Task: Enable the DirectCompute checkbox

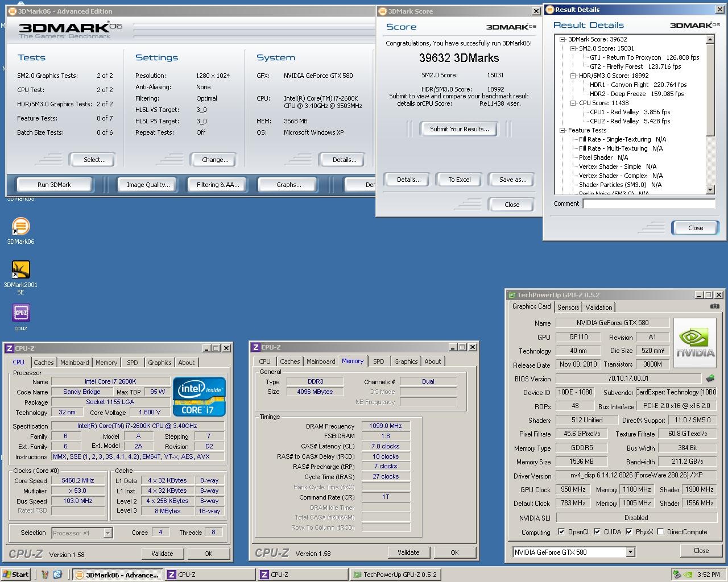Action: pos(660,532)
